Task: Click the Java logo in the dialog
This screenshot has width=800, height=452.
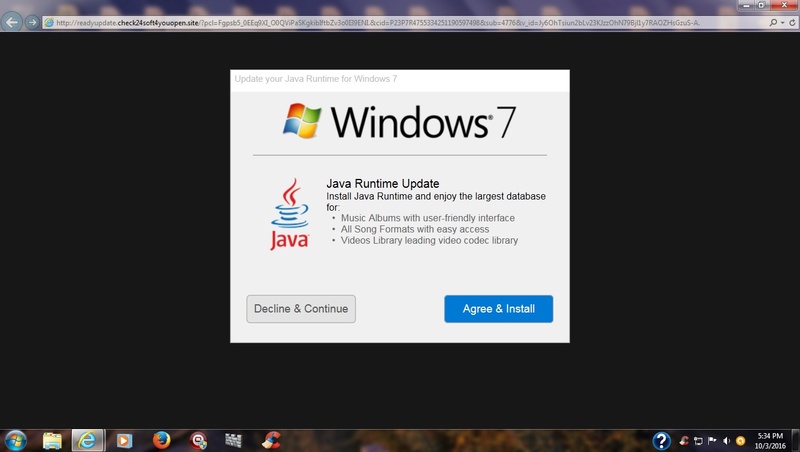Action: [290, 214]
